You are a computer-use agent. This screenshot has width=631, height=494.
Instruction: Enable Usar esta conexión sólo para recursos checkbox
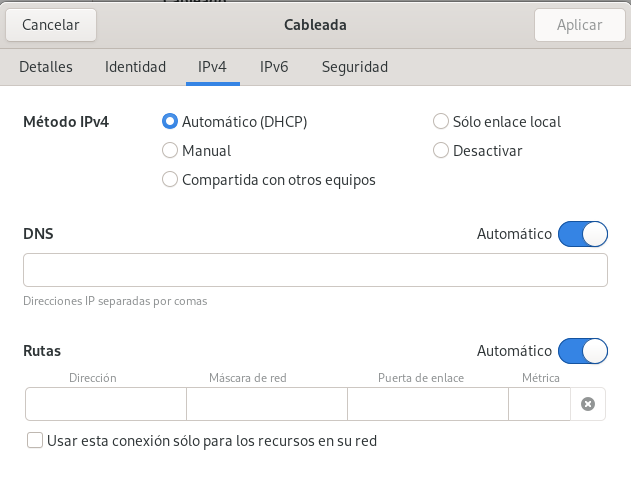(36, 440)
